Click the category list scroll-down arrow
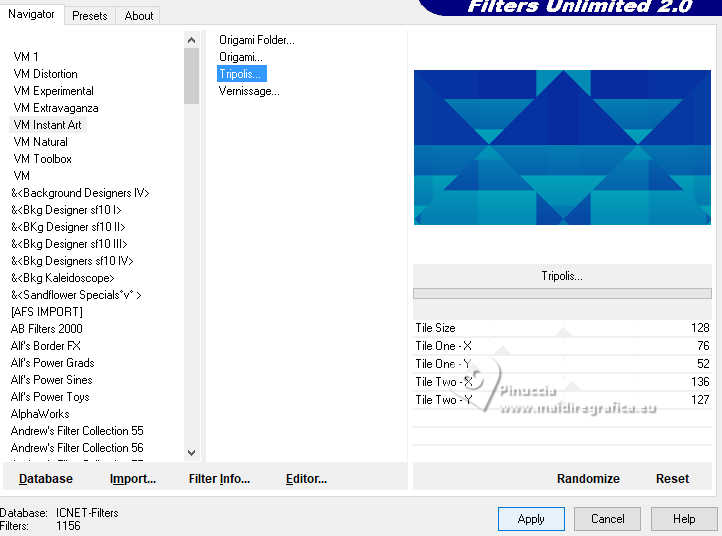Viewport: 722px width, 536px height. tap(192, 453)
